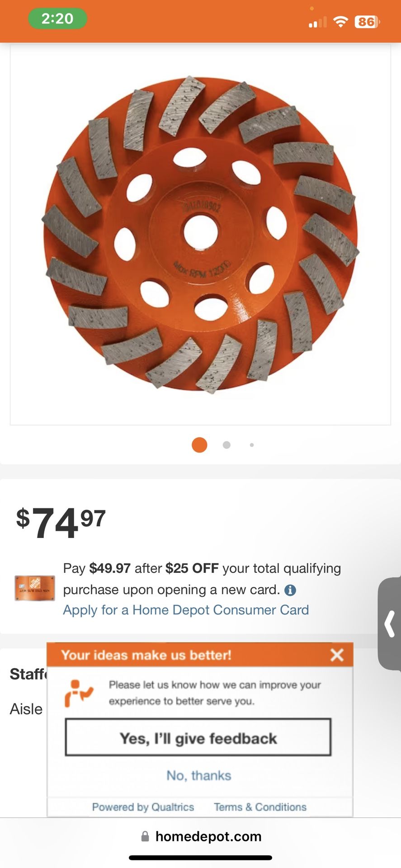Tap the lock icon beside homedepot.com
This screenshot has width=401, height=868.
coord(145,836)
